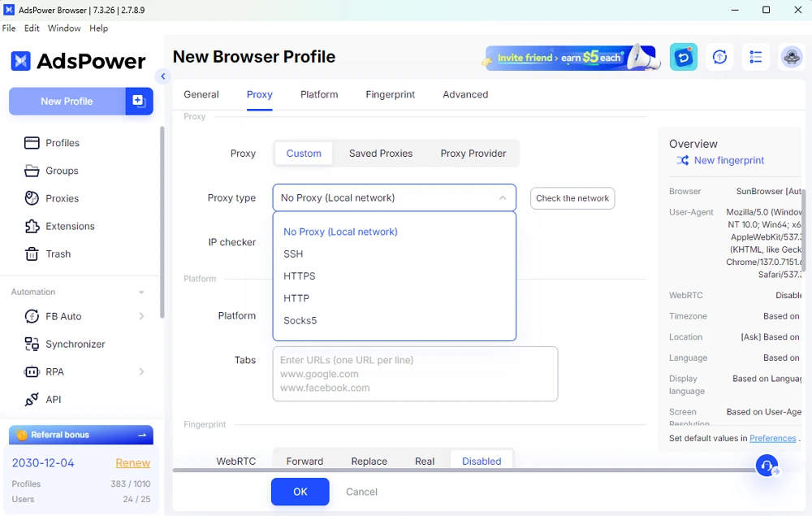Collapse the Referral bonus panel
812x516 pixels.
click(142, 436)
